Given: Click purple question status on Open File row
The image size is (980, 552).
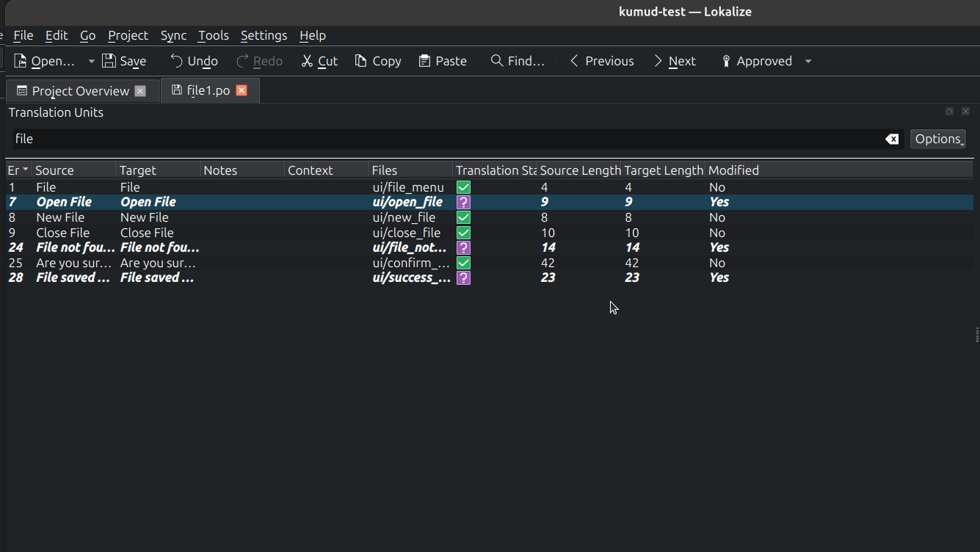Looking at the screenshot, I should click(463, 202).
